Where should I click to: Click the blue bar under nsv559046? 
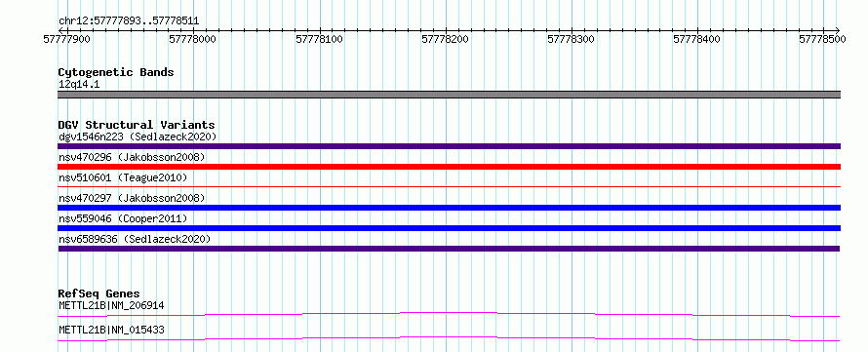449,228
